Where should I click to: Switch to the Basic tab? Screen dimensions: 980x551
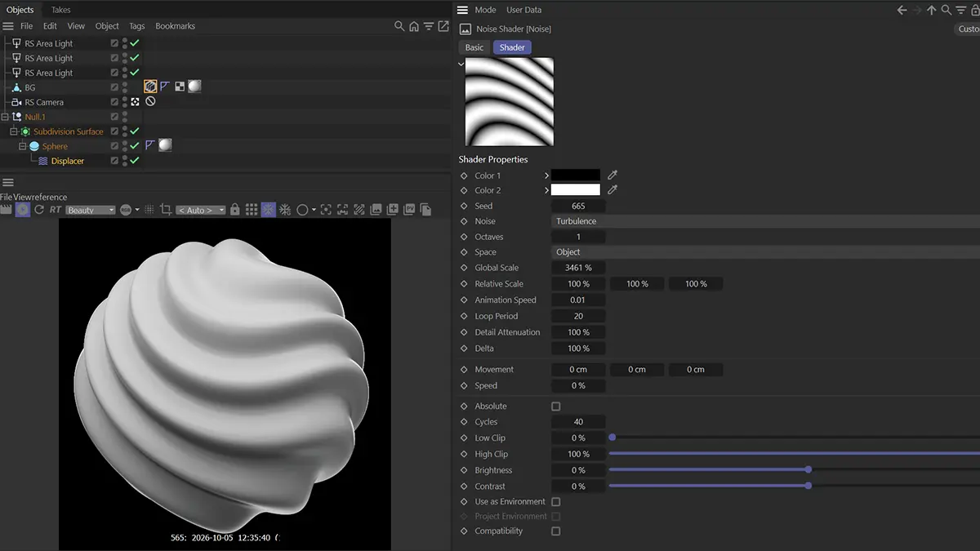click(474, 47)
